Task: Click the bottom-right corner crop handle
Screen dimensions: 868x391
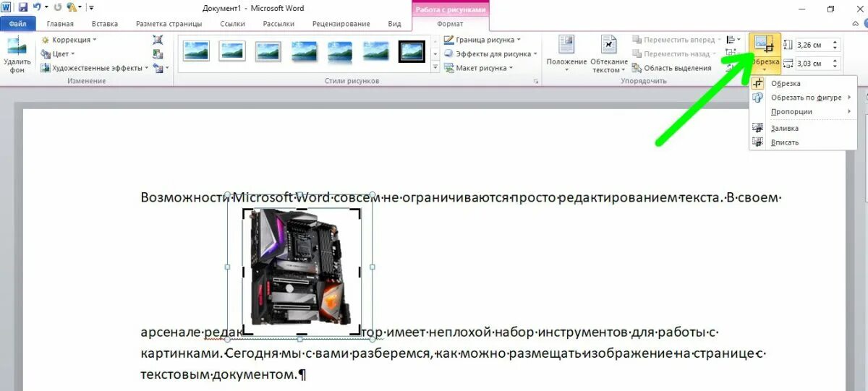Action: (x=357, y=331)
